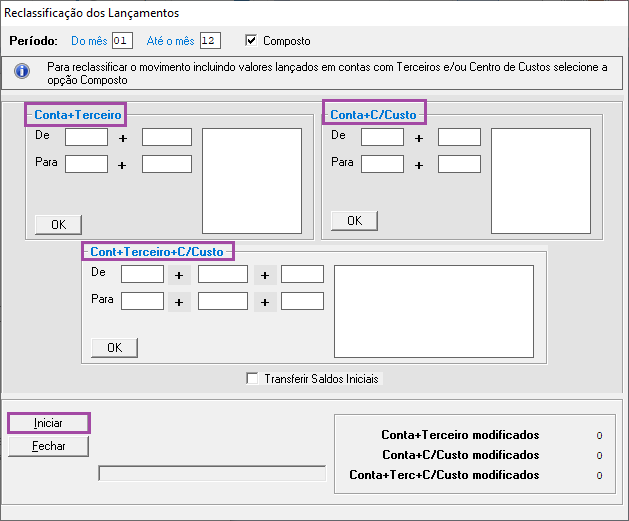The width and height of the screenshot is (629, 521).
Task: Click the Conta+Terceiro group title
Action: pyautogui.click(x=77, y=115)
